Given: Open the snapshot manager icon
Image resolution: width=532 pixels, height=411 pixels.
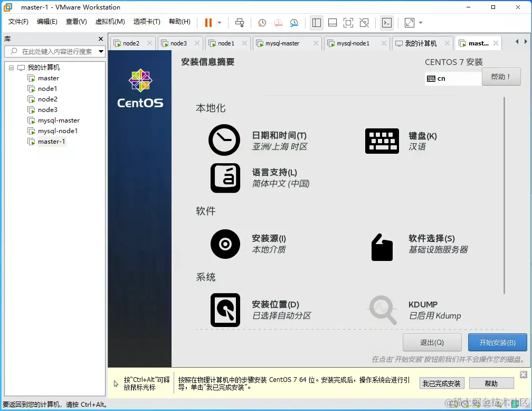Looking at the screenshot, I should [294, 23].
